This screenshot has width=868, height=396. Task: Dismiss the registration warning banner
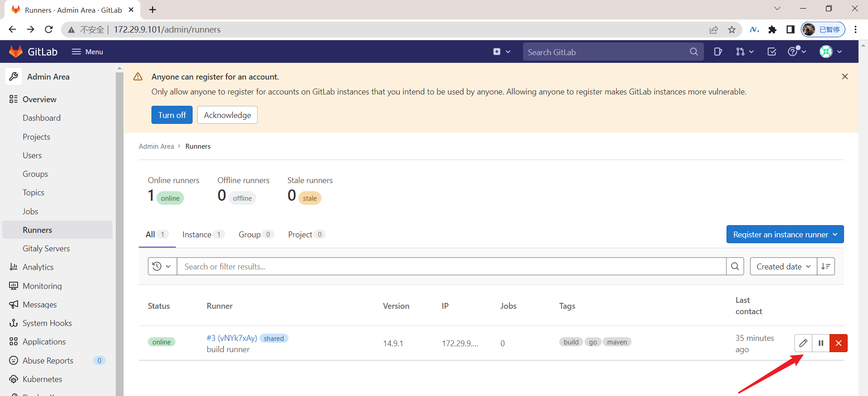point(844,76)
